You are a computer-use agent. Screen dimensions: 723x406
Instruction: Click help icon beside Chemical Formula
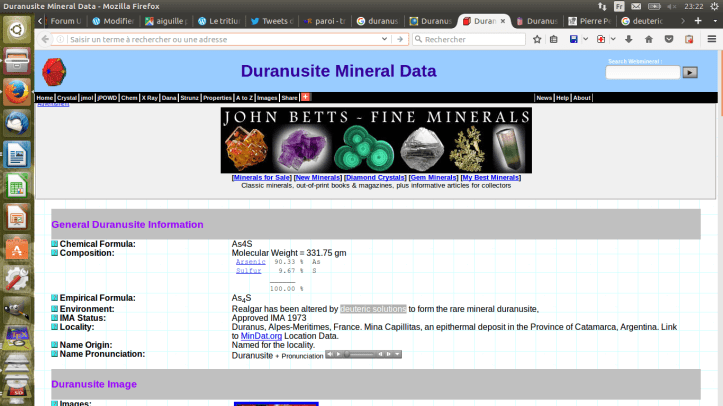click(54, 244)
